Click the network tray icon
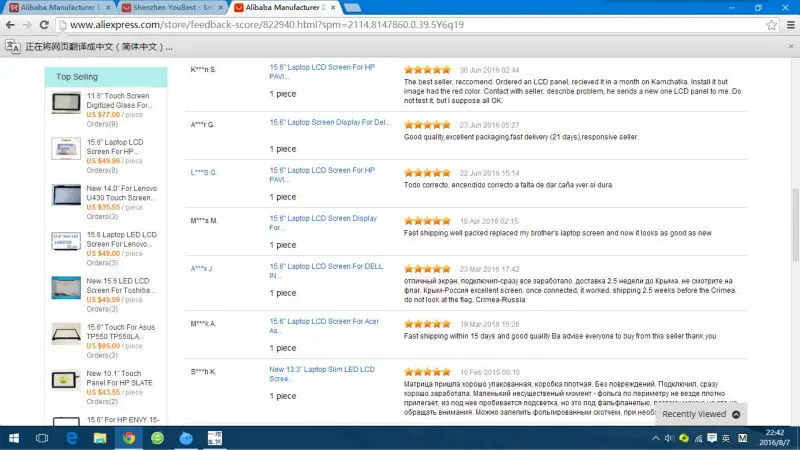This screenshot has width=800, height=450. pos(698,438)
